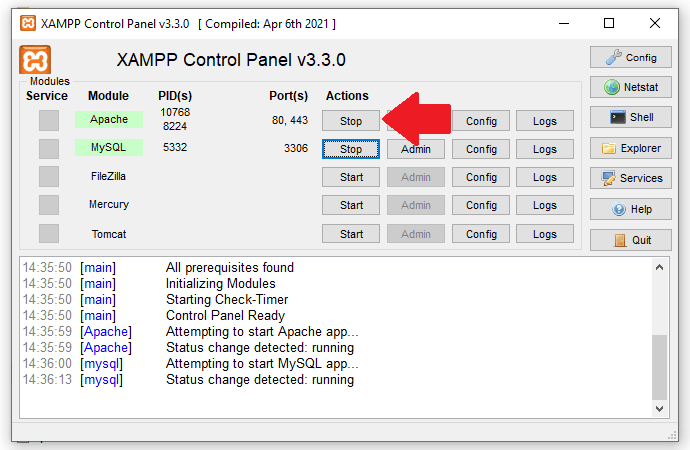690x450 pixels.
Task: Click the 14:36:13 mysql log timestamp
Action: (47, 379)
